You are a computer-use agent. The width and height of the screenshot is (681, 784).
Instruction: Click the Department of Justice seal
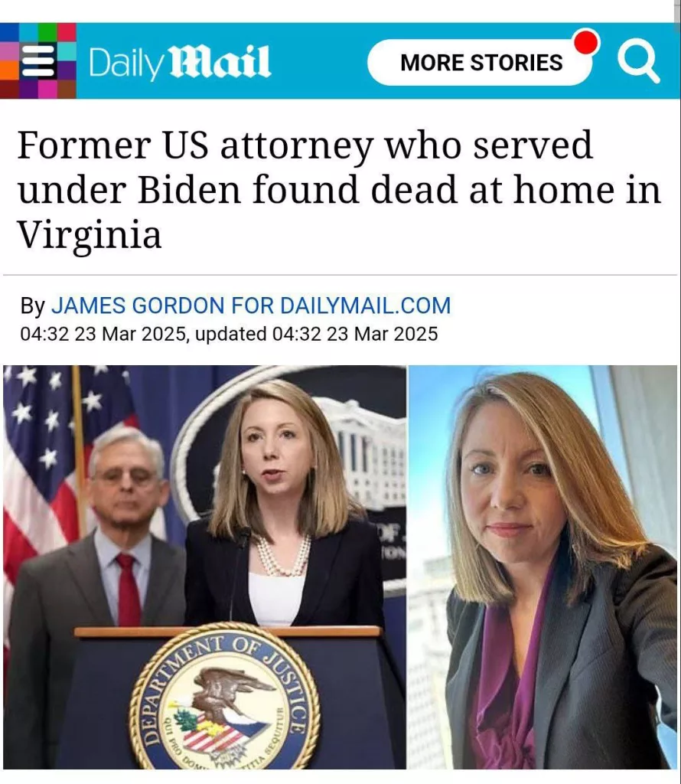pyautogui.click(x=225, y=697)
